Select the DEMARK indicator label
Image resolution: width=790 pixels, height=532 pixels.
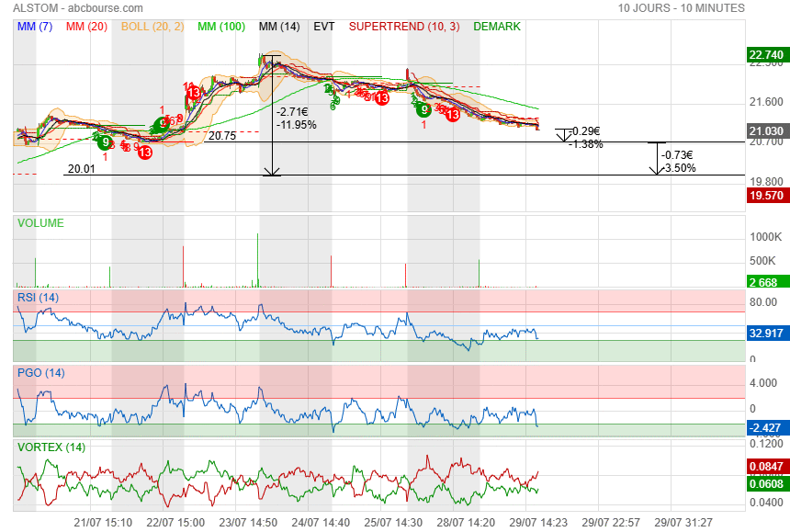[x=497, y=27]
